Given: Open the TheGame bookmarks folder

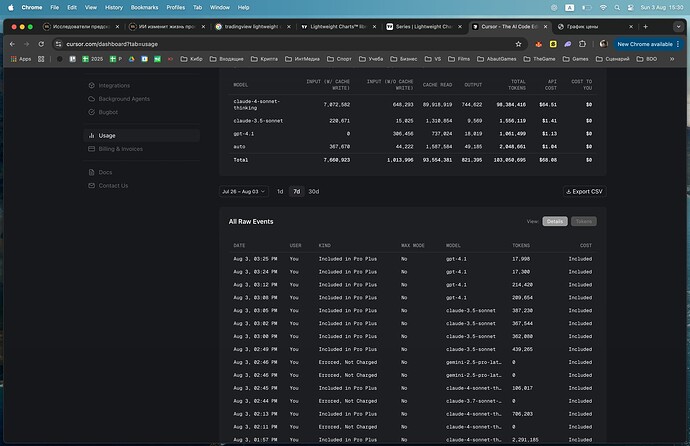Looking at the screenshot, I should (x=539, y=59).
